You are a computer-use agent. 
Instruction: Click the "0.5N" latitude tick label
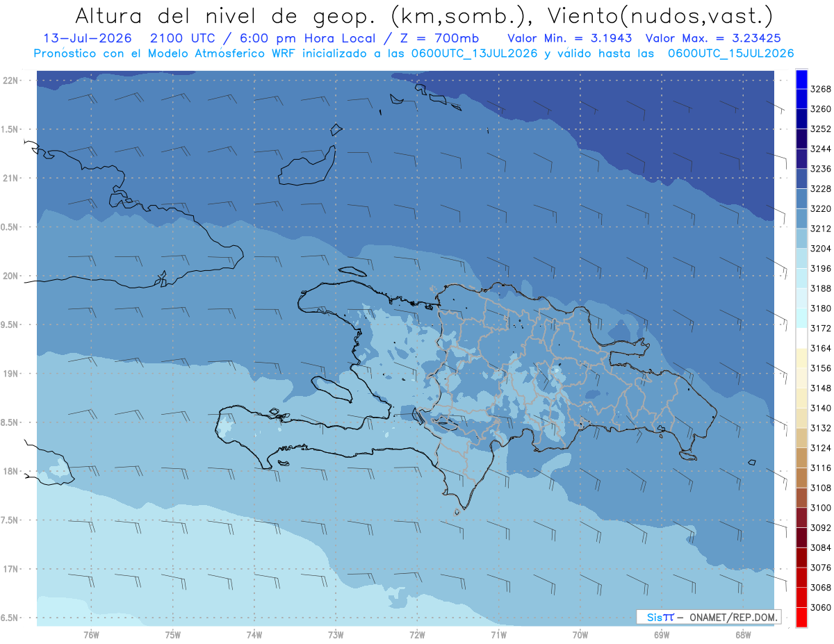(x=10, y=227)
